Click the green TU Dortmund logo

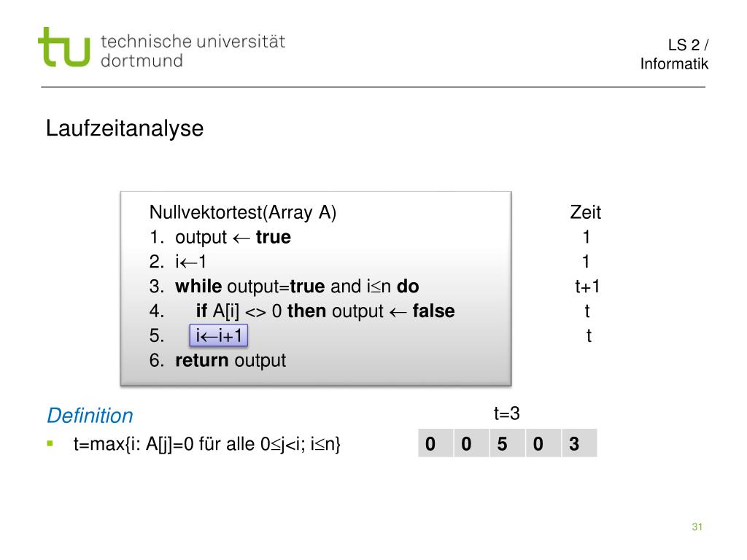point(64,47)
